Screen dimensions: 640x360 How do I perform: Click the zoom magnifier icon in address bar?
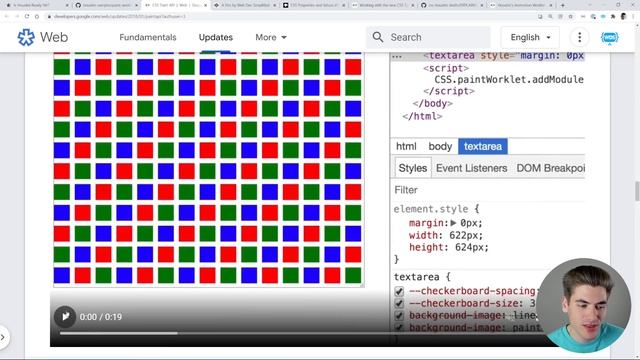click(550, 16)
